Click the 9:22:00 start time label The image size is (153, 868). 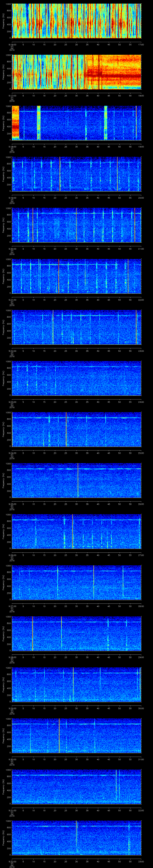(x=12, y=351)
